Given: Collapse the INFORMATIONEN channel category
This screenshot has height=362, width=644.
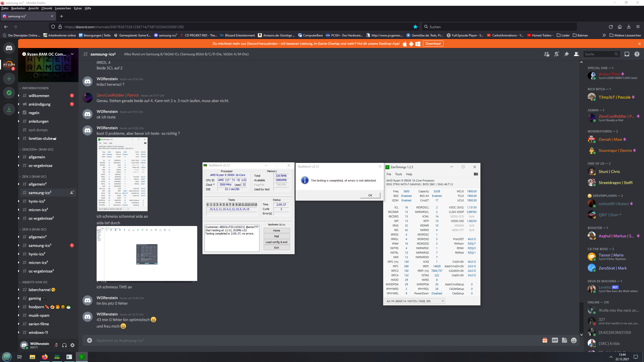Looking at the screenshot, I should tap(35, 88).
